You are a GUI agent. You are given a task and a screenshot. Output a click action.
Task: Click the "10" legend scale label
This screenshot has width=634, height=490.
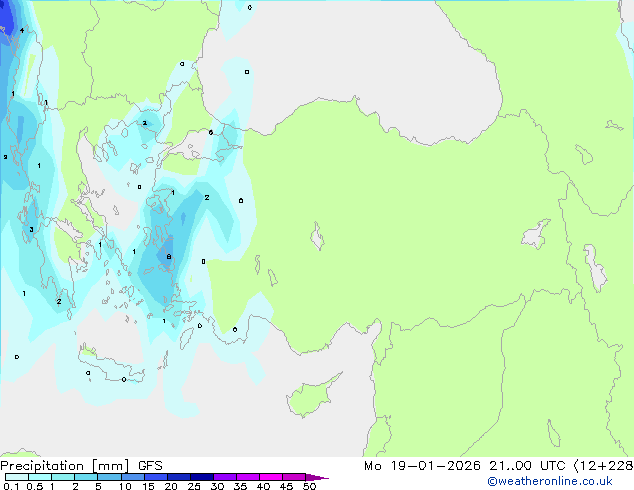(125, 486)
